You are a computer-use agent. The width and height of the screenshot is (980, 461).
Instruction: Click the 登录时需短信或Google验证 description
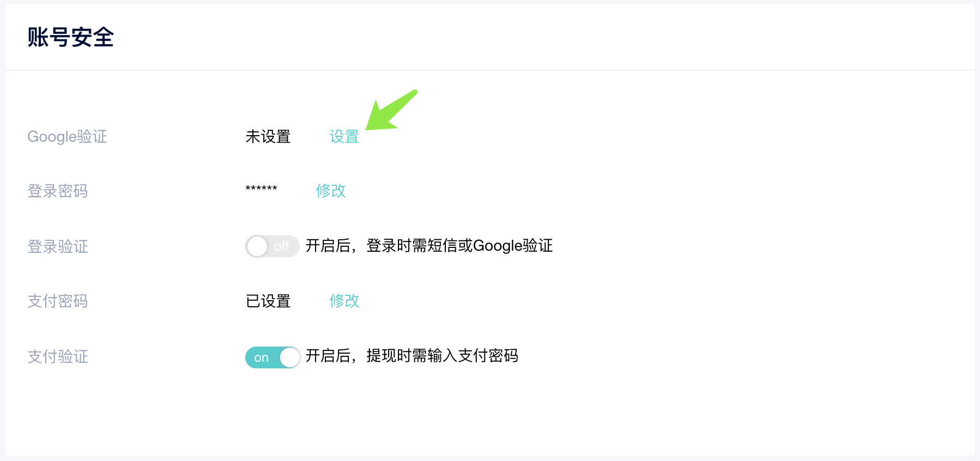click(x=459, y=246)
